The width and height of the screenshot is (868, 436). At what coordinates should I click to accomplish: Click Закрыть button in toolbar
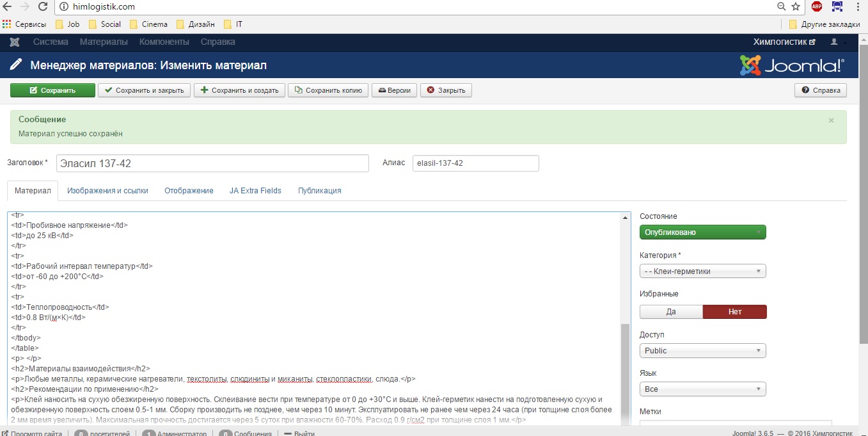[x=446, y=90]
